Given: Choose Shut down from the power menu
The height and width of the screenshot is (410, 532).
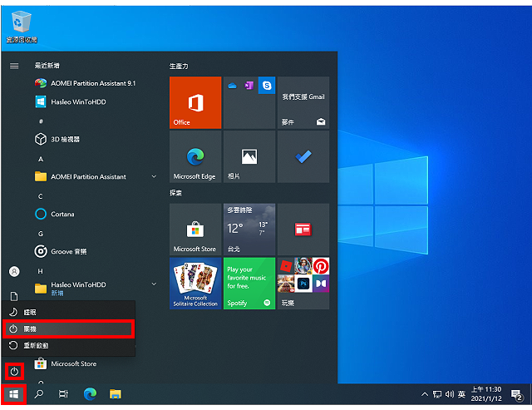Looking at the screenshot, I should 68,328.
